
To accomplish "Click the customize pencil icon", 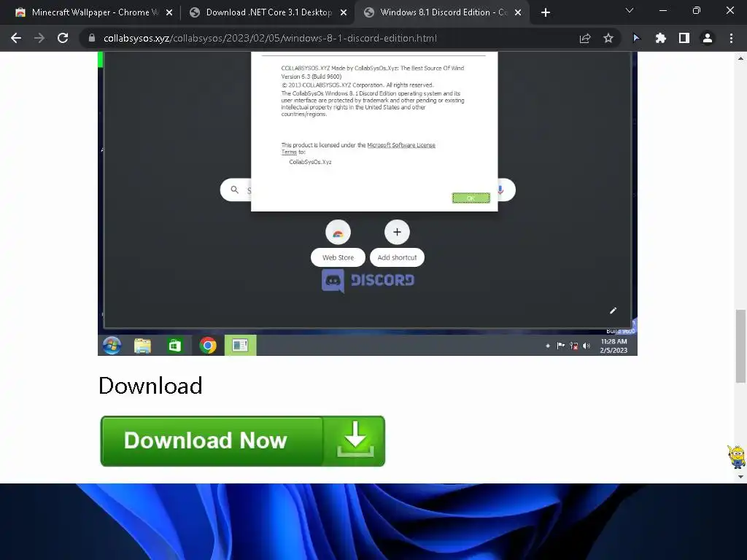I will coord(613,311).
